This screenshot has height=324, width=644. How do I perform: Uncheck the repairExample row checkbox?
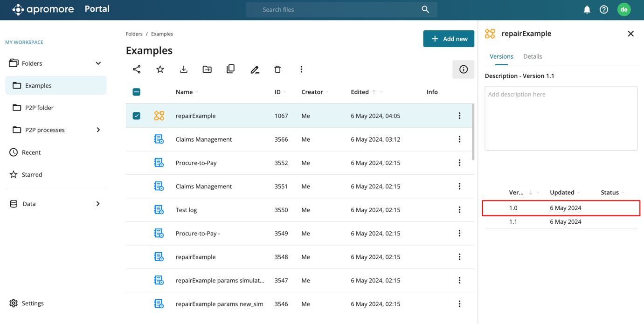click(137, 116)
